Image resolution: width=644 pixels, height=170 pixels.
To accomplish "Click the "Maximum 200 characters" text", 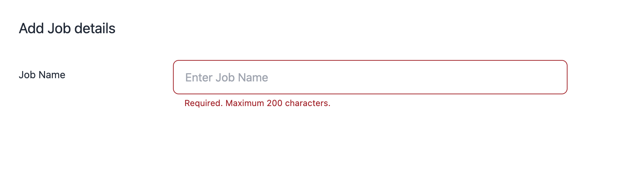I will coord(277,103).
